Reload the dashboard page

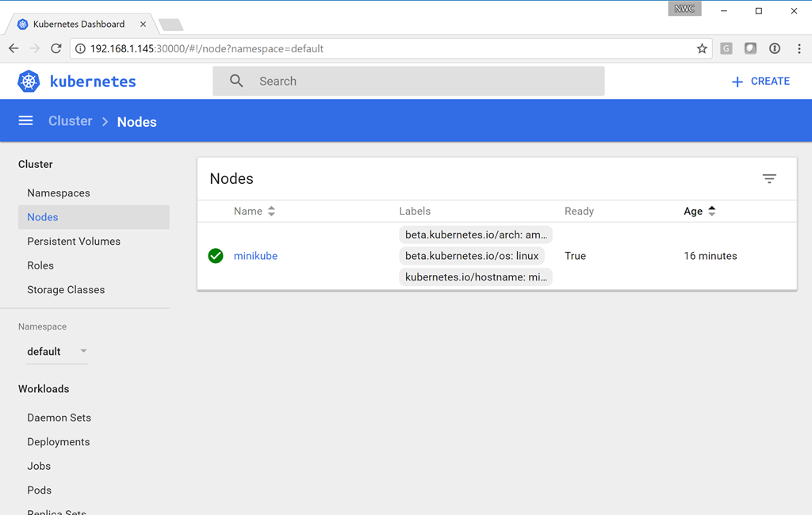click(x=56, y=48)
